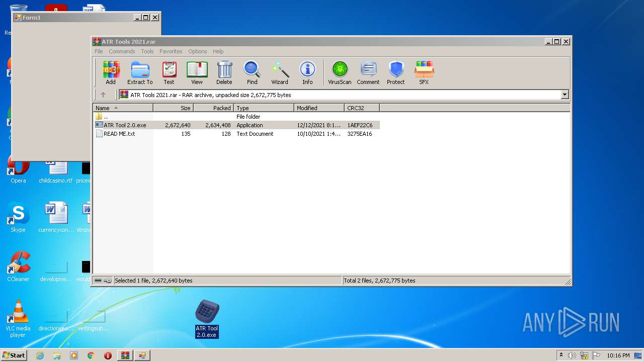This screenshot has width=644, height=362.
Task: Click the Extract To toolbar icon
Action: click(x=140, y=73)
